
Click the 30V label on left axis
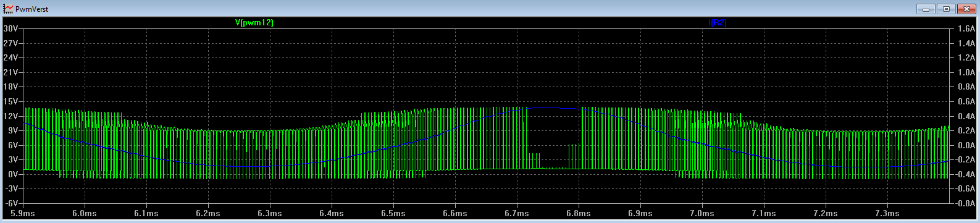point(10,28)
